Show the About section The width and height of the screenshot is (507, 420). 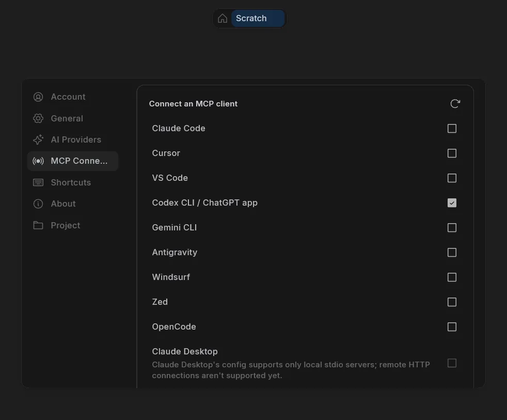[x=73, y=204]
